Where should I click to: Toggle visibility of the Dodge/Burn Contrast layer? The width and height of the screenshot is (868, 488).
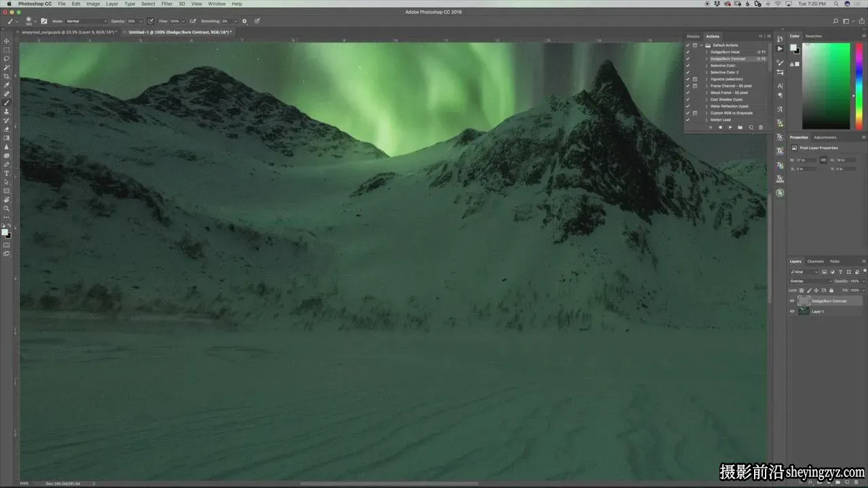pos(792,301)
